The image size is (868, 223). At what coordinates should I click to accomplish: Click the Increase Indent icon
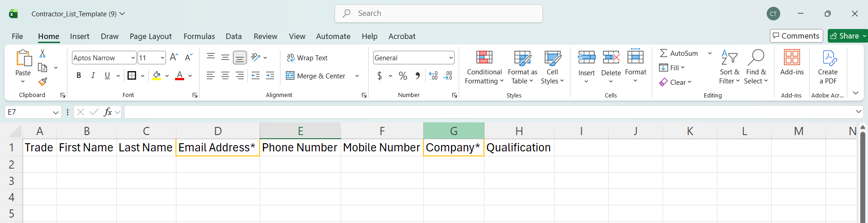(x=270, y=76)
